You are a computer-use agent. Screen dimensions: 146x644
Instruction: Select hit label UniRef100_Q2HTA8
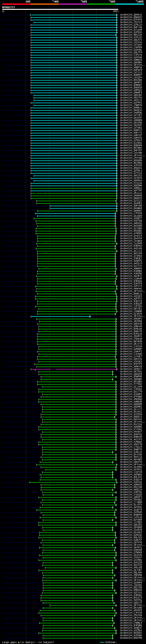click(131, 58)
